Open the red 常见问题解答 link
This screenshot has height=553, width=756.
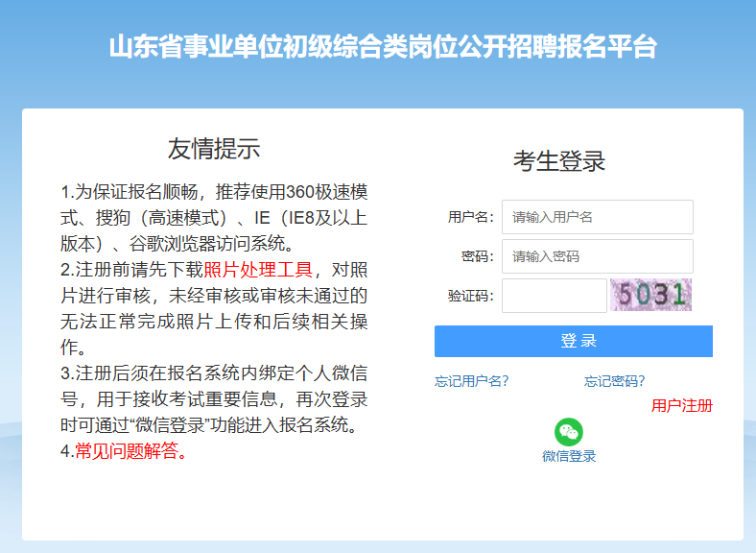(x=130, y=450)
